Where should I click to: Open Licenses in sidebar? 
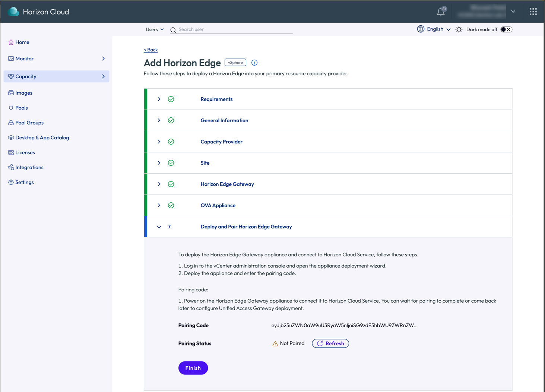[25, 152]
